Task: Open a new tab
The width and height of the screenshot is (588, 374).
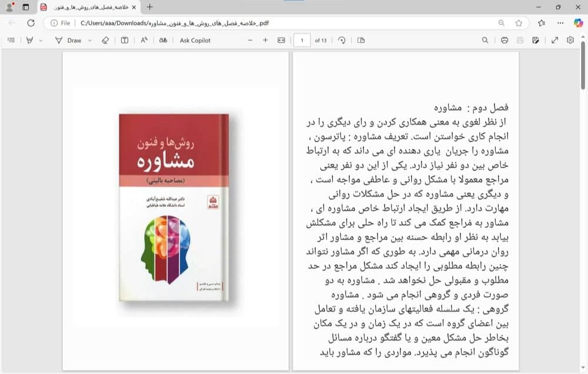Action: tap(149, 6)
